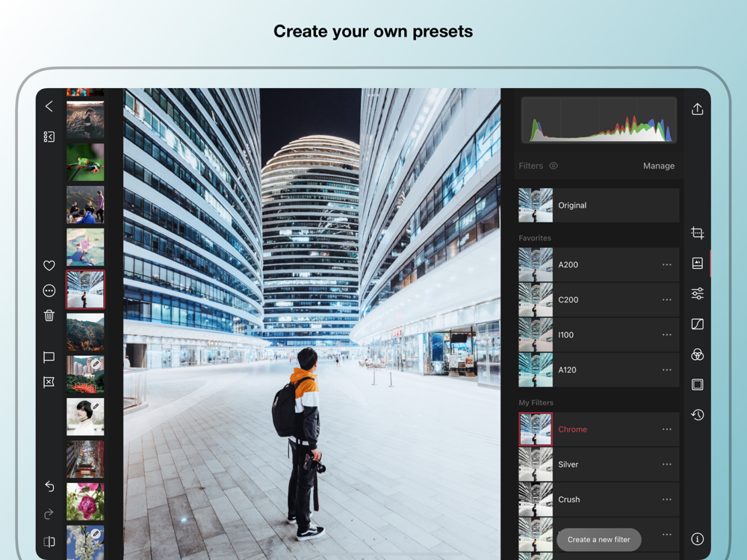Open options menu for C200
This screenshot has width=747, height=560.
point(666,300)
